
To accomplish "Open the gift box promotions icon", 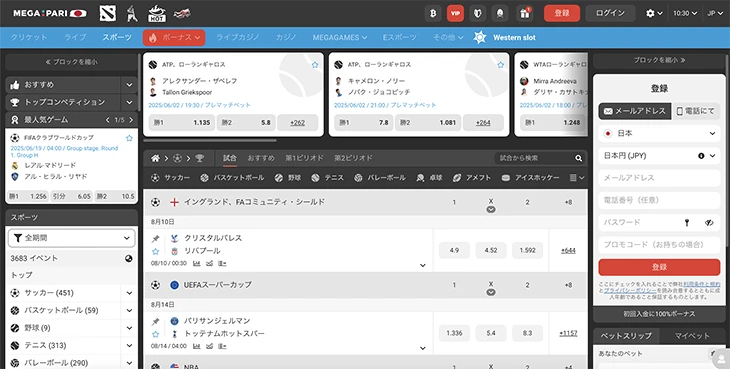I will point(525,13).
